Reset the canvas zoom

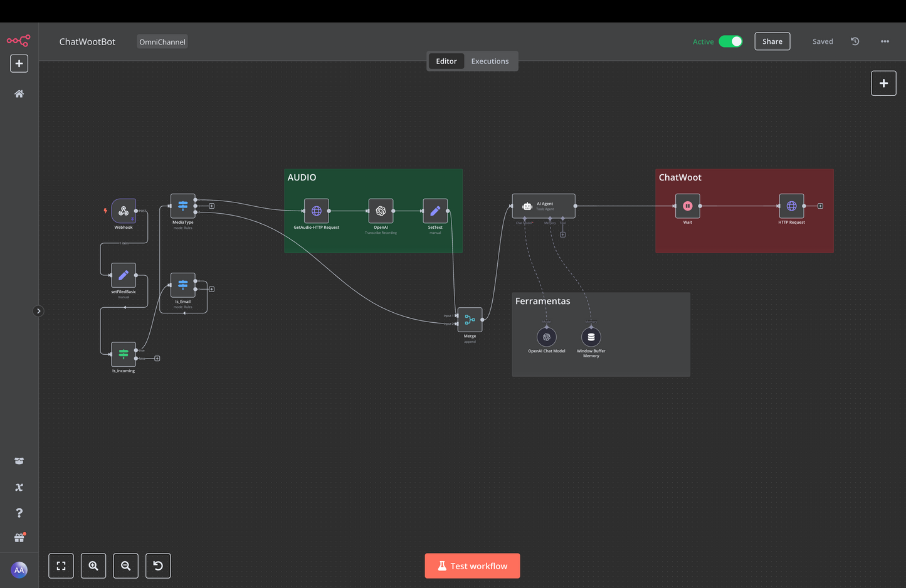coord(158,566)
